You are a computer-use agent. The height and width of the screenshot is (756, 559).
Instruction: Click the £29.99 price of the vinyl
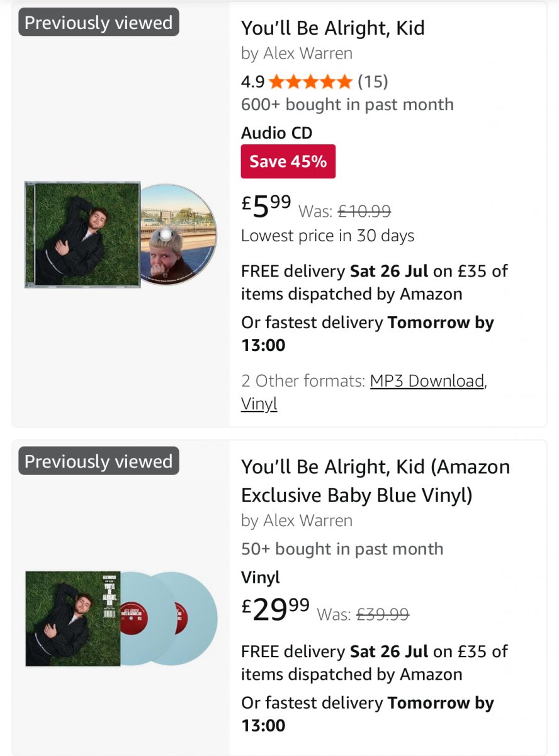[276, 609]
